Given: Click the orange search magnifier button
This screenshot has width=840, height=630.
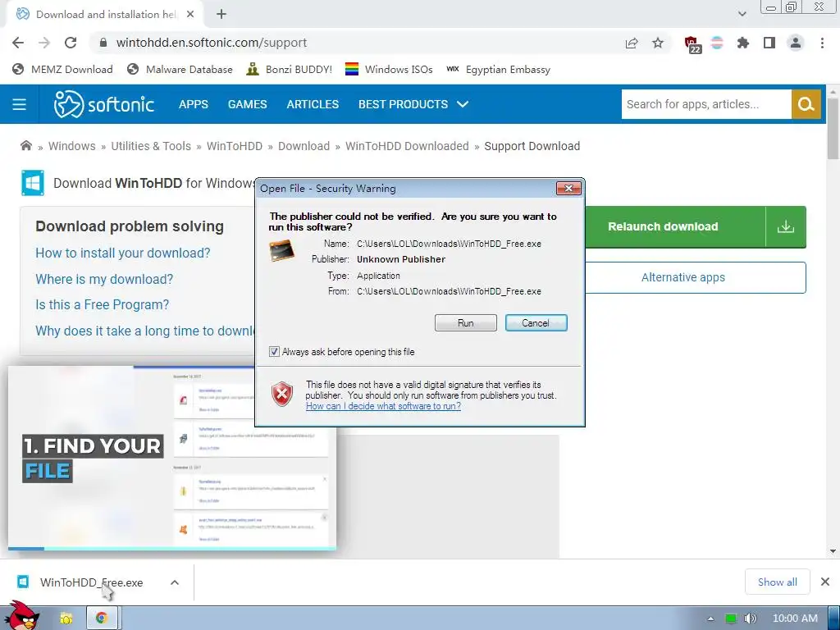Looking at the screenshot, I should [806, 104].
